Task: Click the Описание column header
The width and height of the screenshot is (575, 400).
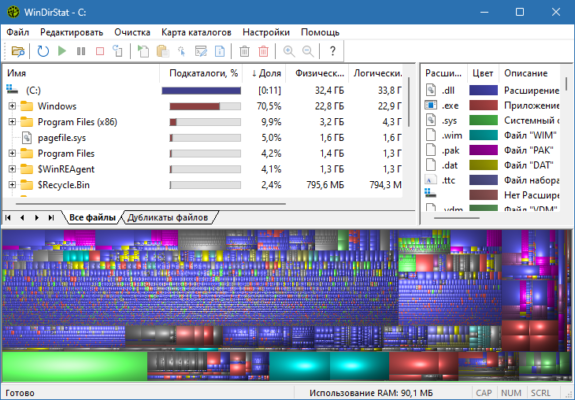Action: pyautogui.click(x=530, y=73)
